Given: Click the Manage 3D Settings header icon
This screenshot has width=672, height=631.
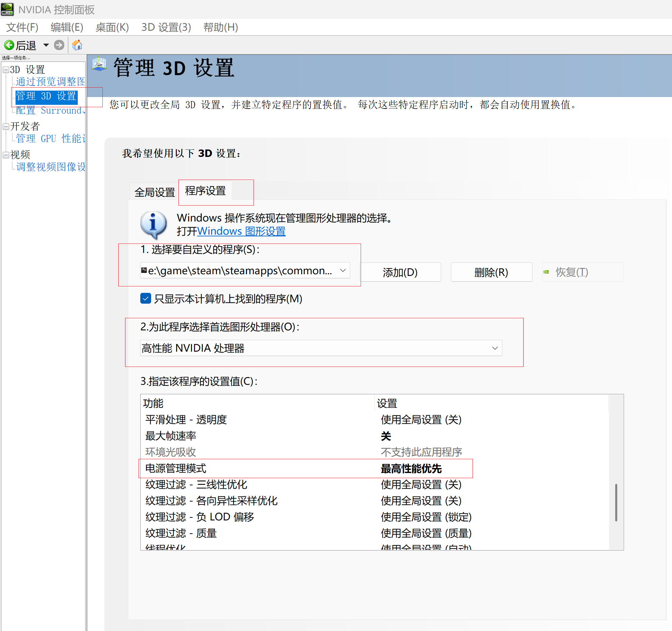Looking at the screenshot, I should click(x=99, y=64).
